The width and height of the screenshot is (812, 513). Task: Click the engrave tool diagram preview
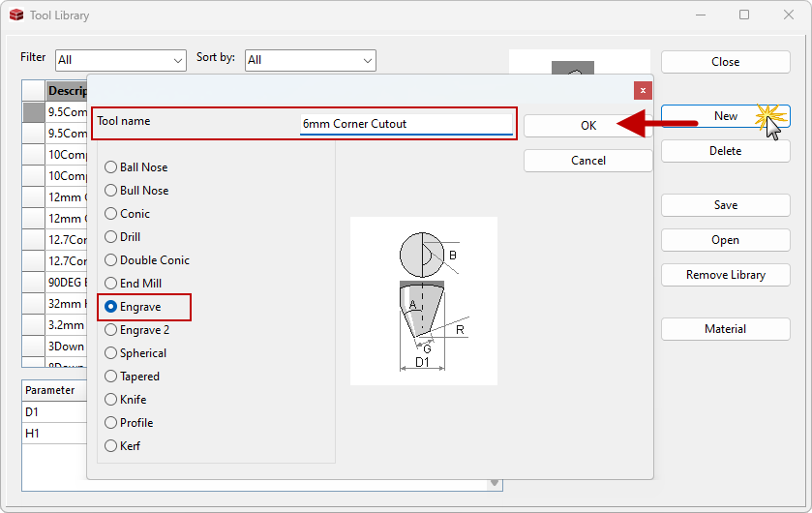click(x=424, y=300)
